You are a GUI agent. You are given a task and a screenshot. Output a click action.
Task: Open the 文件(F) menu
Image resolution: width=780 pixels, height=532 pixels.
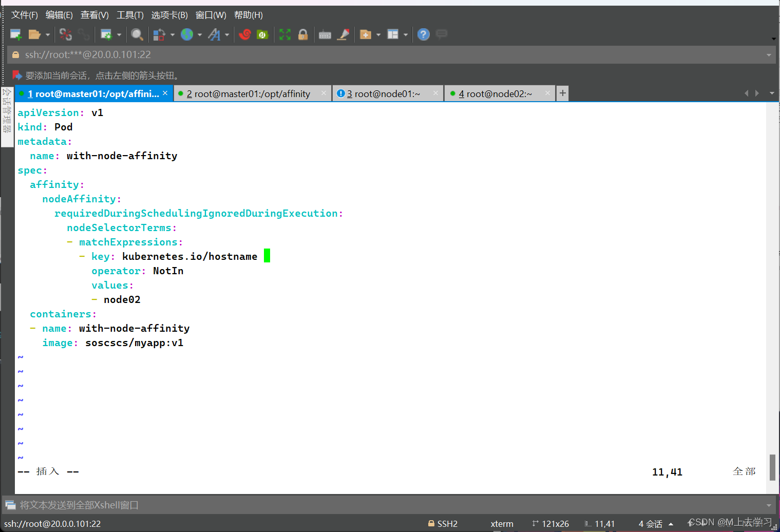coord(25,15)
